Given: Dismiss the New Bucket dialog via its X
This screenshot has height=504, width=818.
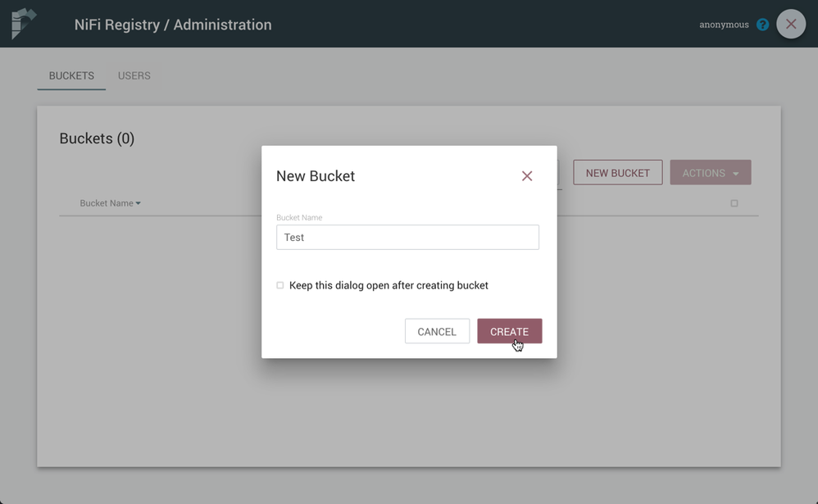Looking at the screenshot, I should pyautogui.click(x=527, y=175).
